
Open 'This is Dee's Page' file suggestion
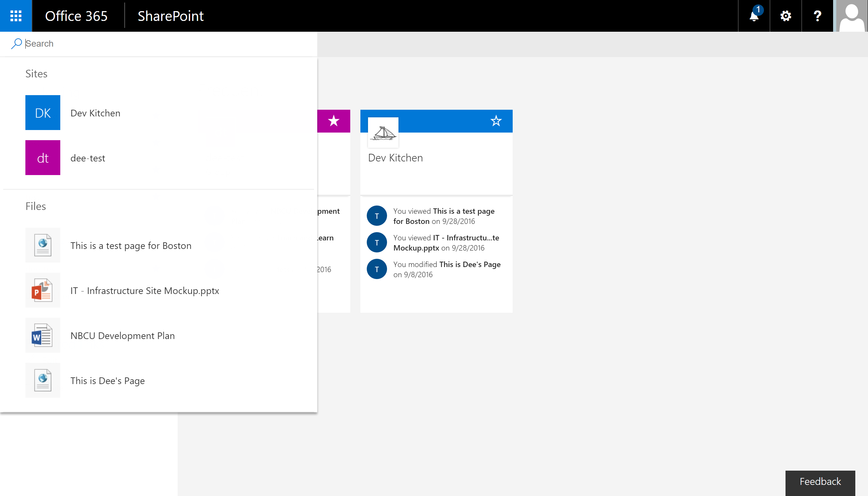coord(159,380)
